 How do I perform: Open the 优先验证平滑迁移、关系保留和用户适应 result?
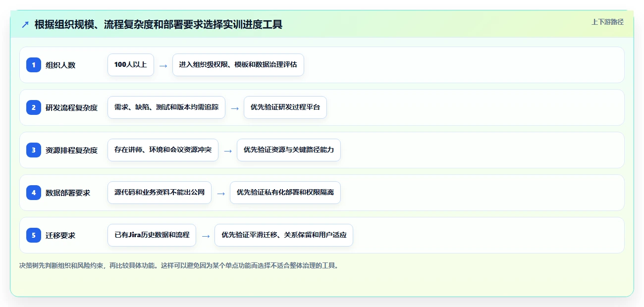tap(284, 235)
